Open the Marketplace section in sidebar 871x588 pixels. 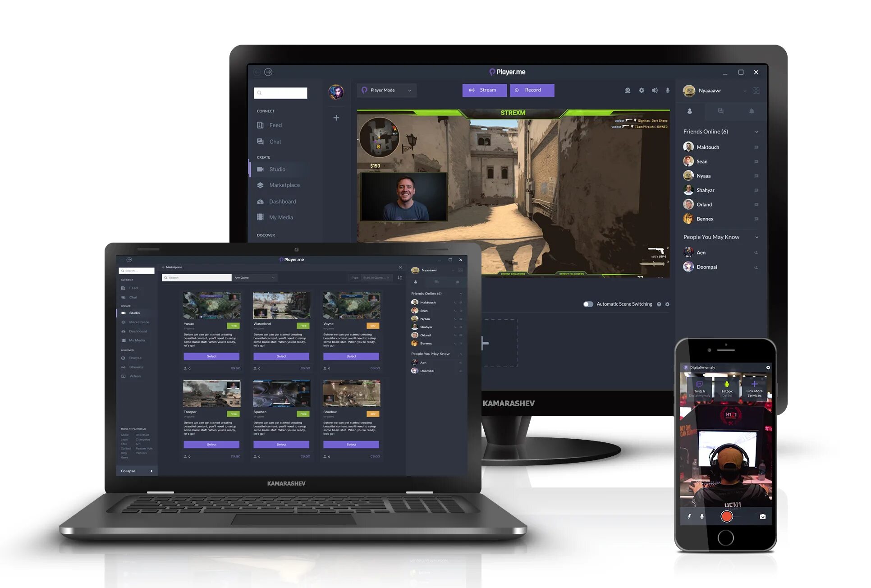point(284,185)
